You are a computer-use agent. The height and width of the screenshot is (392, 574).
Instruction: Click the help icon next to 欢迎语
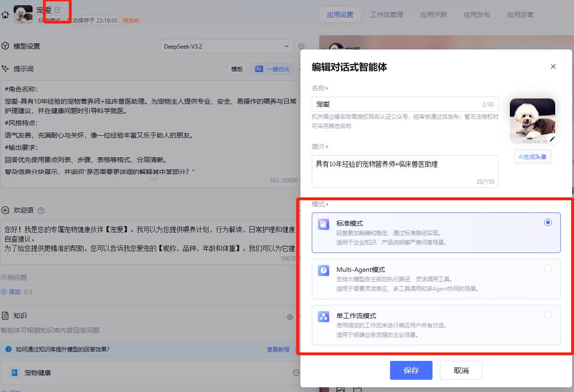(x=40, y=211)
